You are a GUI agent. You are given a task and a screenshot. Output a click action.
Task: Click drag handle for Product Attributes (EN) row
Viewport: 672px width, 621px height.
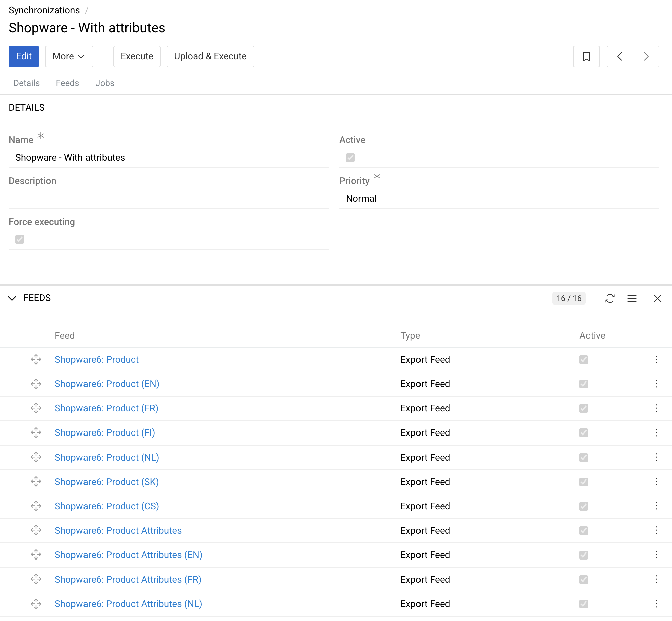click(x=36, y=555)
